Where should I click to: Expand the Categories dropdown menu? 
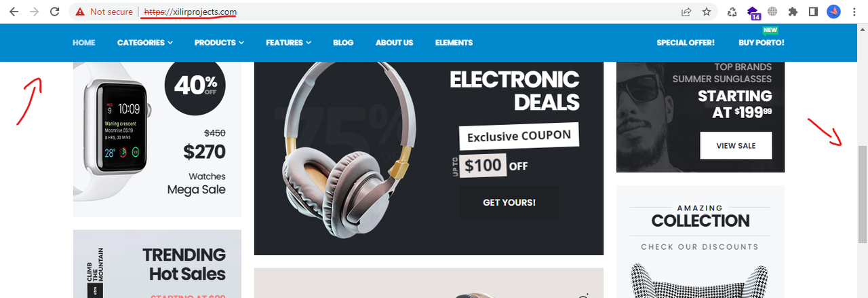(x=145, y=43)
